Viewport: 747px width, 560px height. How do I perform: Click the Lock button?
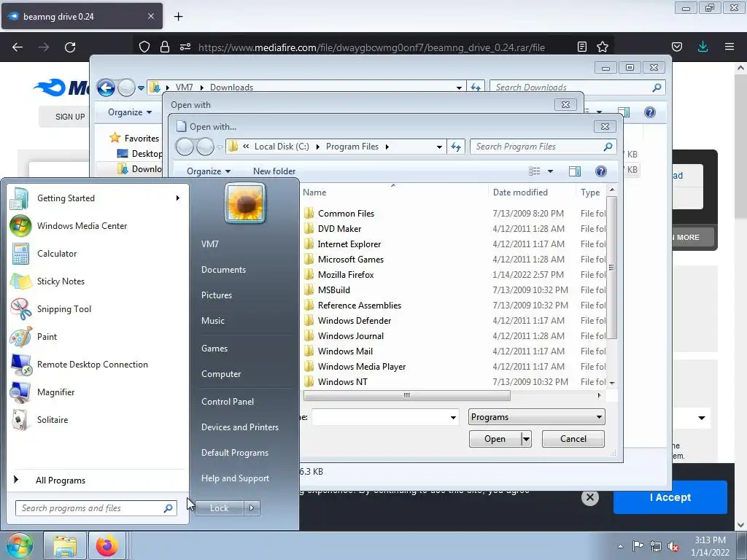click(219, 508)
